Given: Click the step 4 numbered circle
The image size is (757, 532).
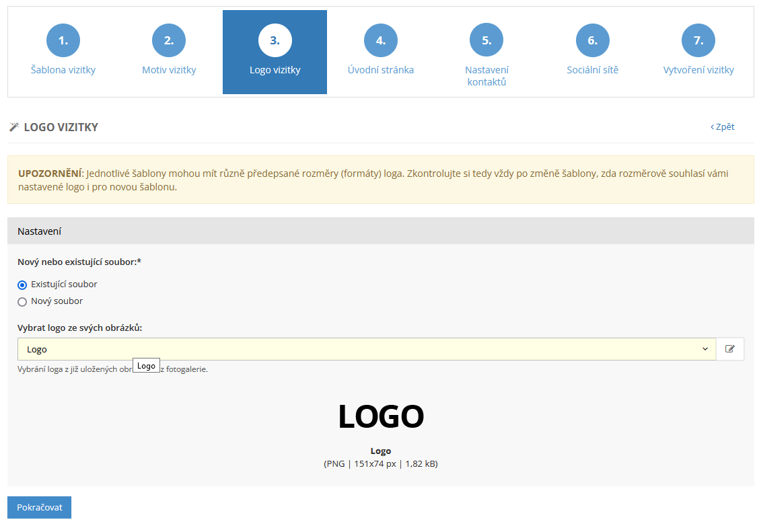Looking at the screenshot, I should (x=381, y=40).
